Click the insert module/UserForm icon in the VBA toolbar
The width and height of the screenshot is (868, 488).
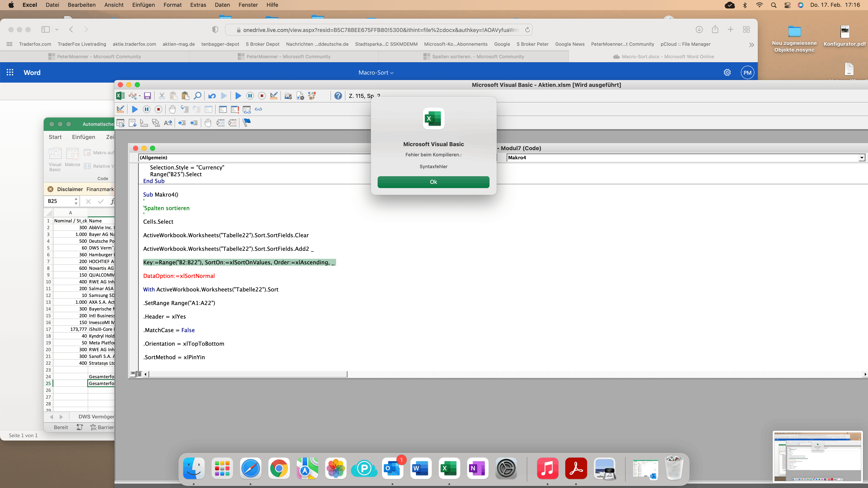(x=132, y=96)
